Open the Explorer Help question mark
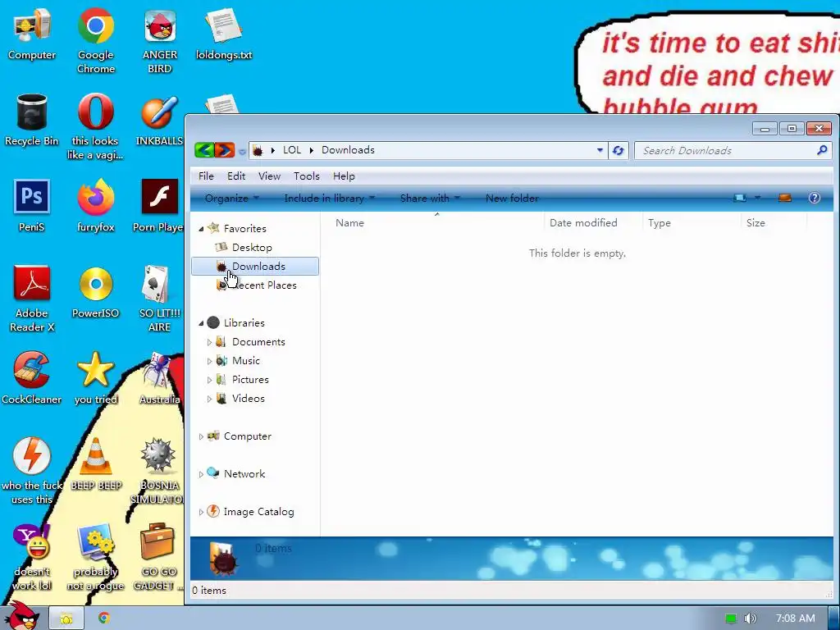This screenshot has height=630, width=840. click(x=815, y=199)
